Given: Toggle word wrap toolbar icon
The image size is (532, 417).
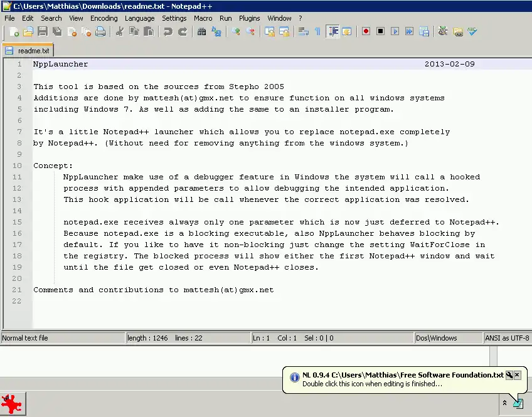Looking at the screenshot, I should pyautogui.click(x=303, y=31).
